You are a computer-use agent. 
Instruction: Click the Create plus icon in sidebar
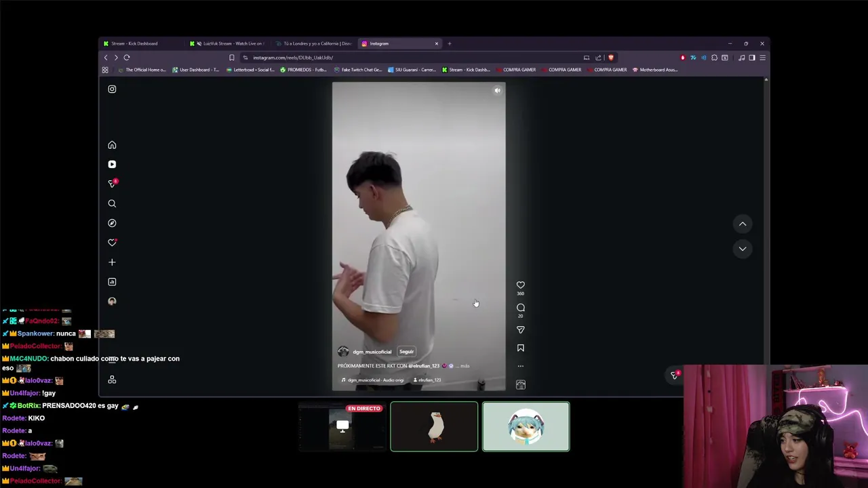coord(112,262)
